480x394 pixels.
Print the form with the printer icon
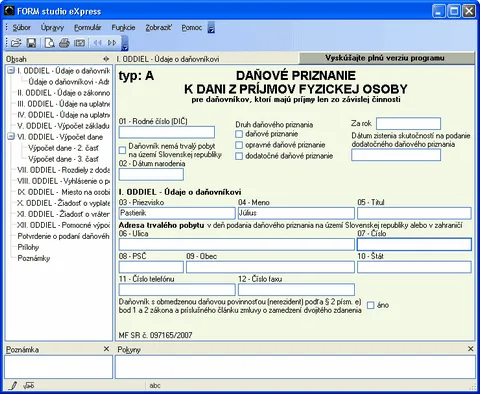(64, 43)
